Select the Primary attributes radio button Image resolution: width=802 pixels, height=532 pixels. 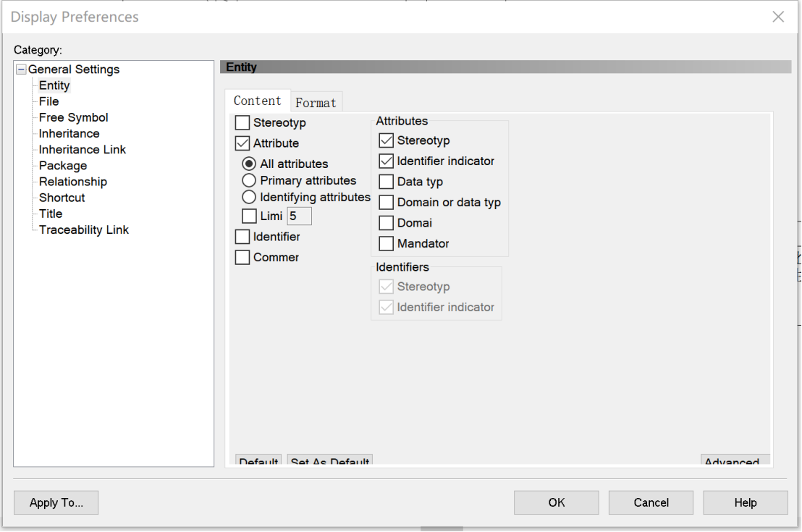coord(249,180)
